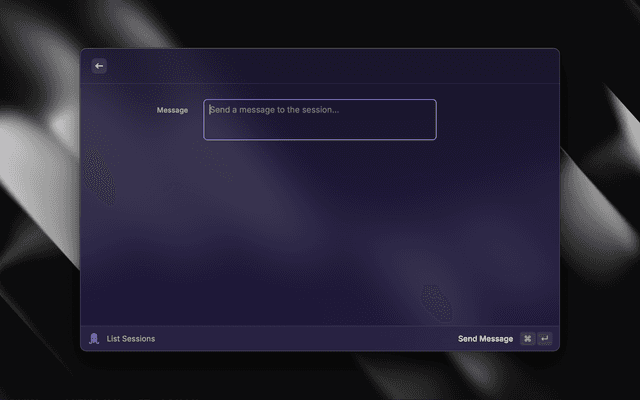The image size is (640, 400).
Task: Click the Return key symbol icon
Action: (544, 339)
